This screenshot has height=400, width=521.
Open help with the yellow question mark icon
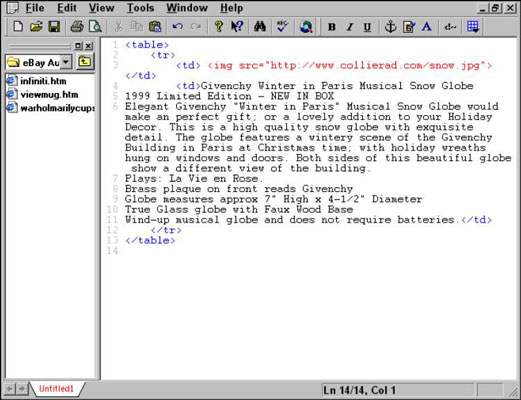point(219,26)
